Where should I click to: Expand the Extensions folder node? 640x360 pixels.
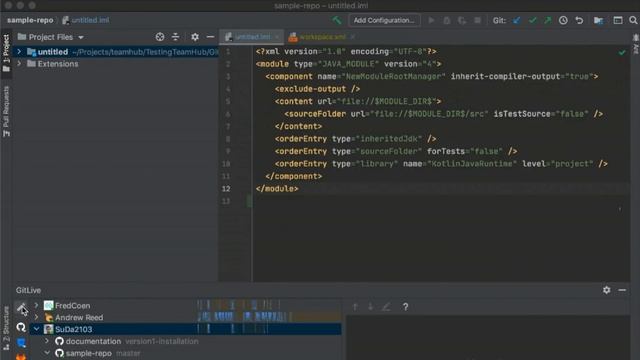click(19, 64)
